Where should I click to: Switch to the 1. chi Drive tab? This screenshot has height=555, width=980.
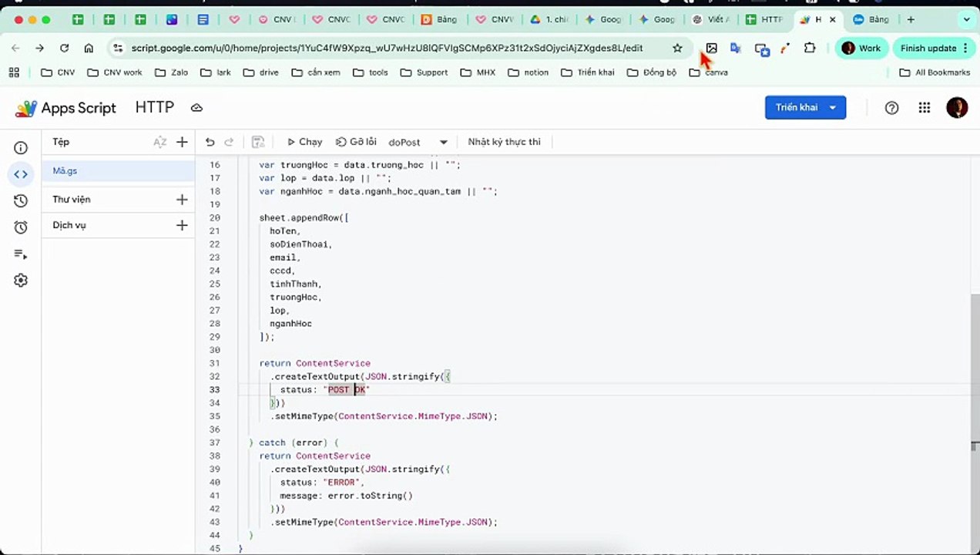click(548, 19)
